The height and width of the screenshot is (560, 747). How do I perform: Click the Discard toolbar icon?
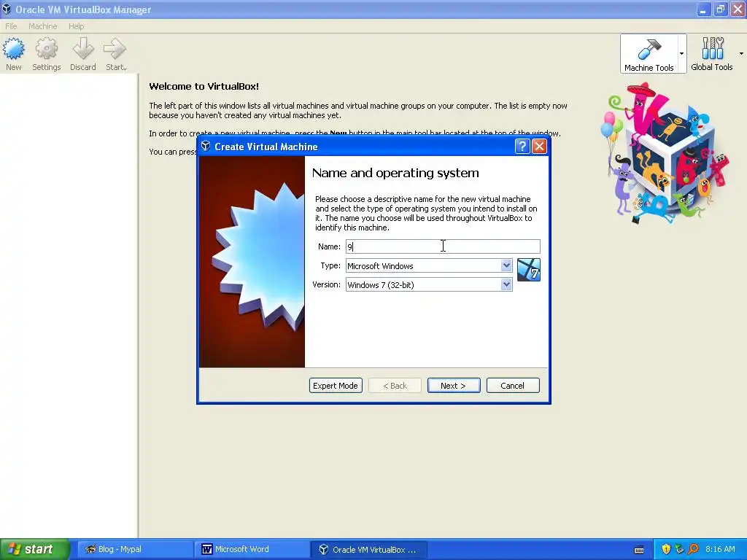[83, 54]
